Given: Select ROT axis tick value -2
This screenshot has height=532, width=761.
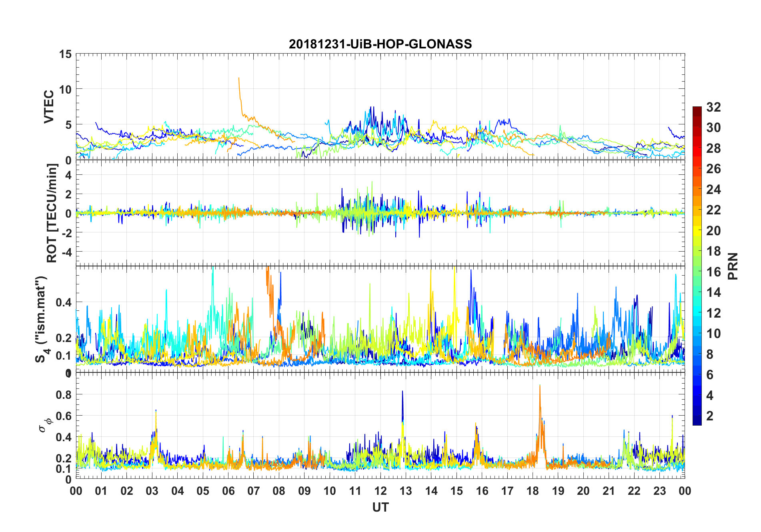Looking at the screenshot, I should pyautogui.click(x=67, y=233).
